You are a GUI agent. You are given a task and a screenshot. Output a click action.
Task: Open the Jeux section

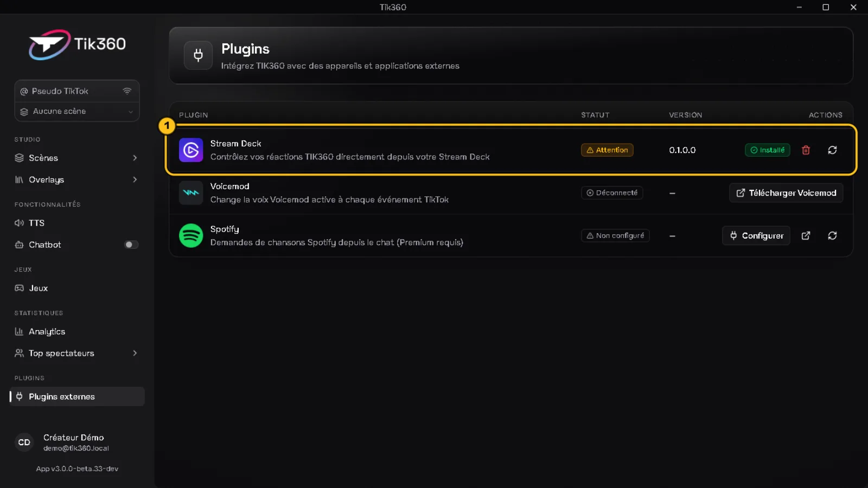coord(77,288)
